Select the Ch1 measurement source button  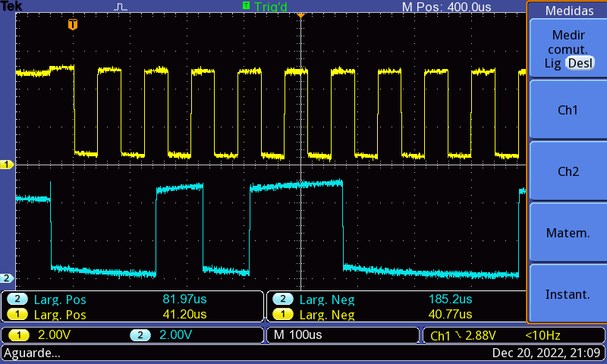coord(568,110)
